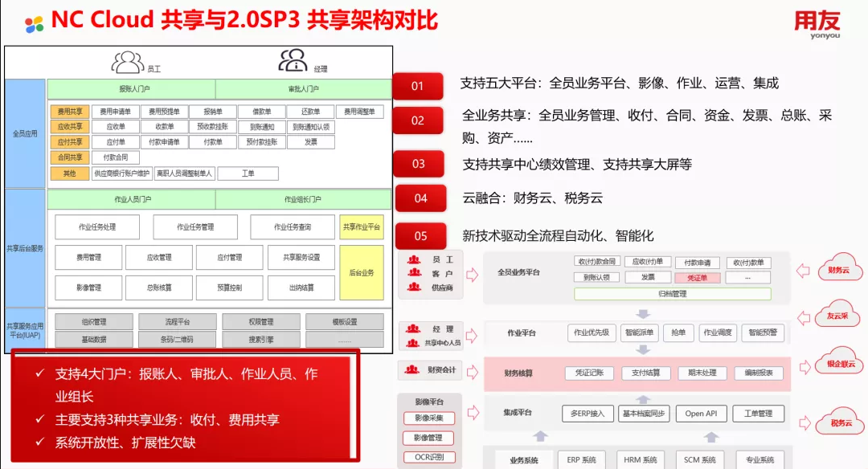This screenshot has height=469, width=868.
Task: Click the colorful NC Cloud logo icon
Action: [35, 23]
